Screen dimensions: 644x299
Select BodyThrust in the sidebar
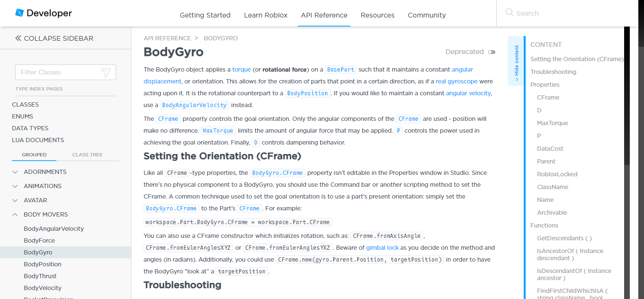pyautogui.click(x=40, y=276)
